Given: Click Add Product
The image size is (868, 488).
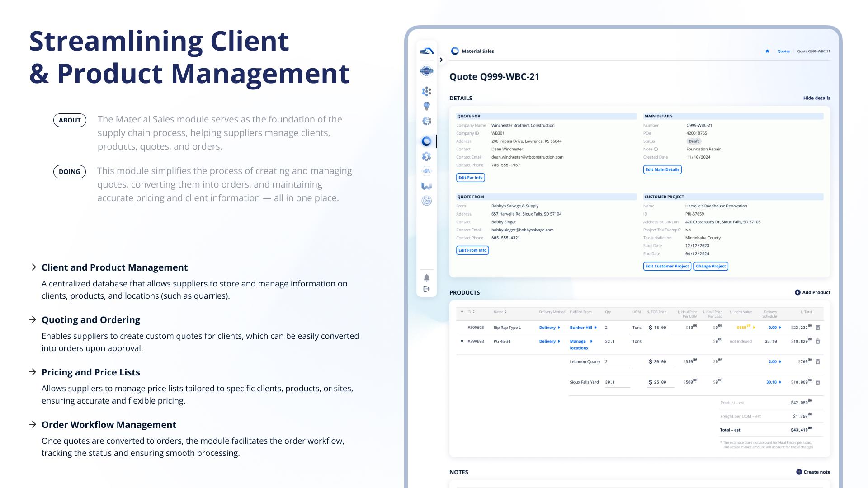Looking at the screenshot, I should coord(812,292).
